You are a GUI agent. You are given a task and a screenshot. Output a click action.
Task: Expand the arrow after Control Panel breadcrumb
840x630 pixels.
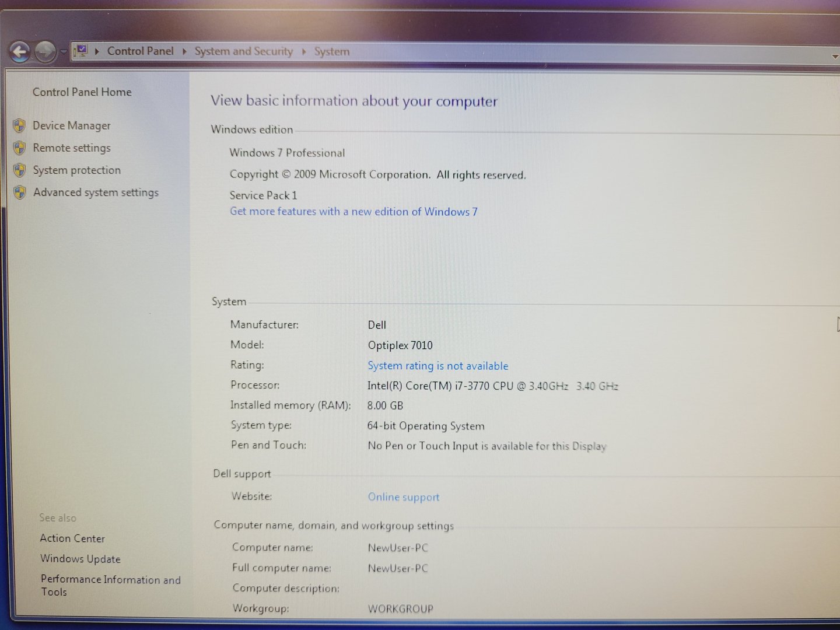(x=184, y=51)
